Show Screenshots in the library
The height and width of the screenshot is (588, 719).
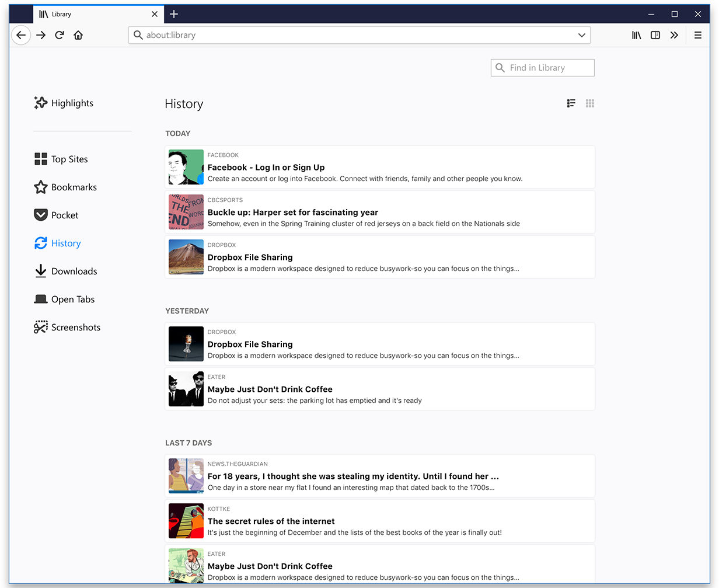[x=68, y=328]
